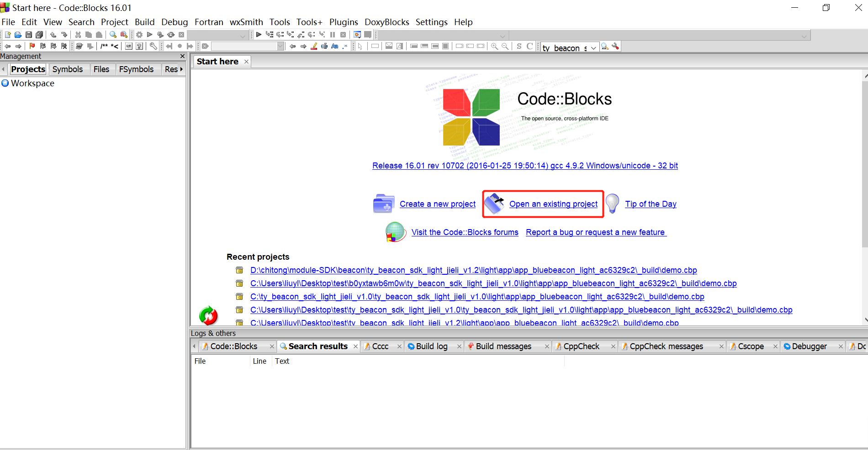Click the Open file folder icon
Screen dimensions: 868x450
click(18, 35)
